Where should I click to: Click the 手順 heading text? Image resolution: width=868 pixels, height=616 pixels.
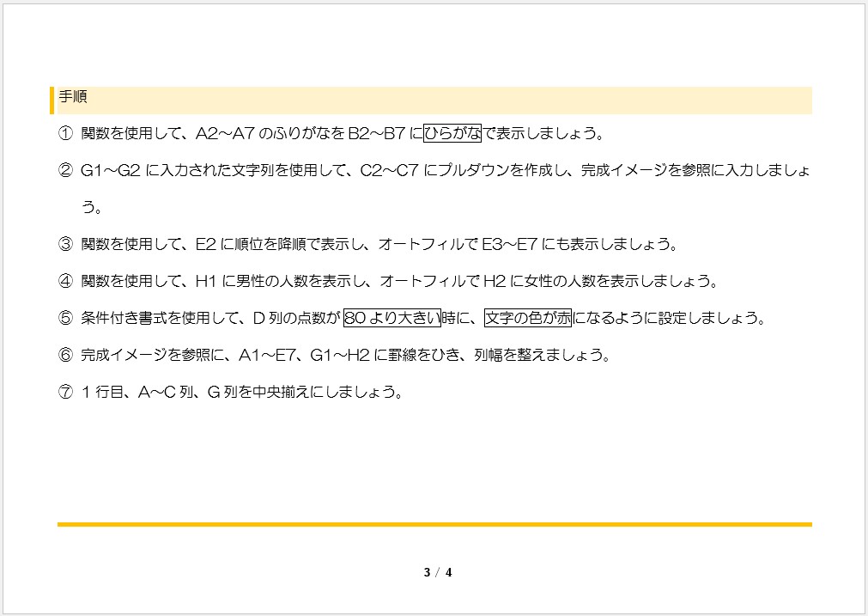pyautogui.click(x=72, y=97)
